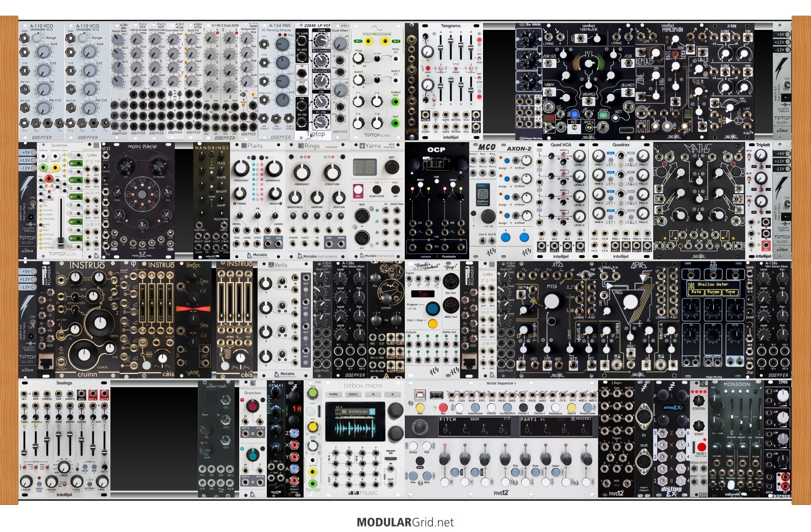The height and width of the screenshot is (532, 811).
Task: Select the Velocity button on Vector Sequencer
Action: coord(491,408)
